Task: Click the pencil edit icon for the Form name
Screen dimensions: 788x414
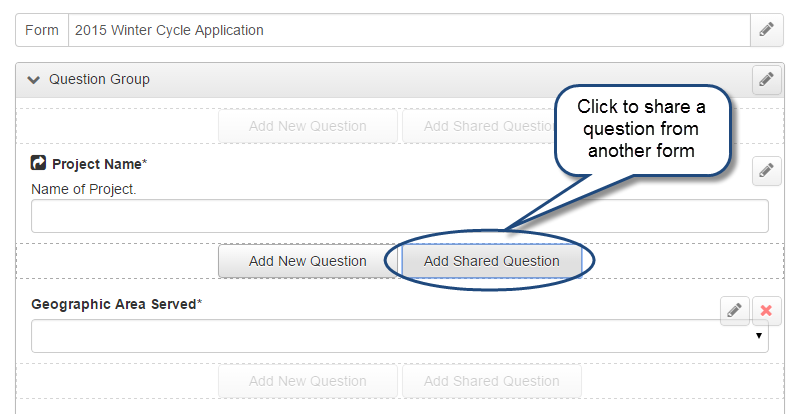Action: (766, 30)
